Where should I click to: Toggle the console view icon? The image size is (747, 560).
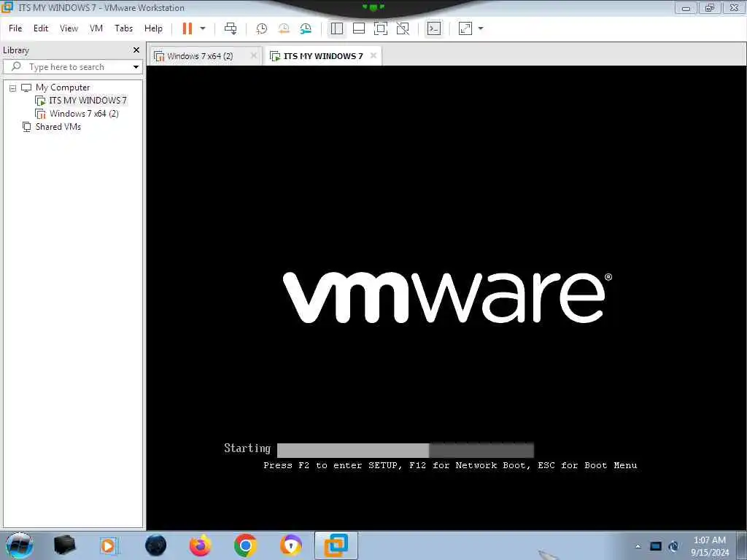click(434, 28)
